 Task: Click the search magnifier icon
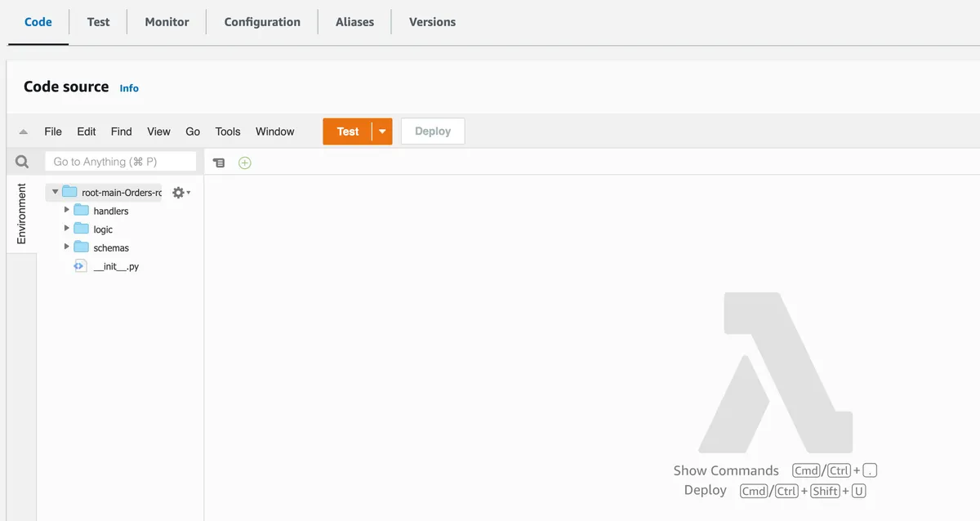[x=21, y=161]
